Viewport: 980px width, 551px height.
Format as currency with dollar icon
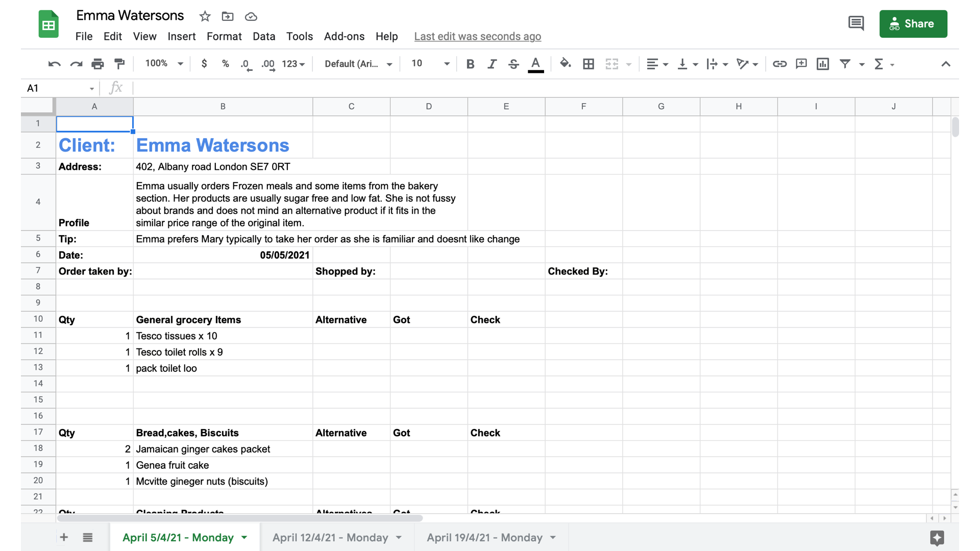coord(204,64)
